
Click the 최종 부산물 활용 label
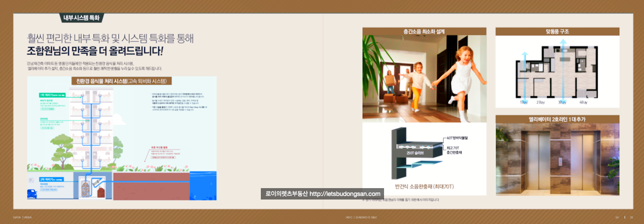coord(159,148)
